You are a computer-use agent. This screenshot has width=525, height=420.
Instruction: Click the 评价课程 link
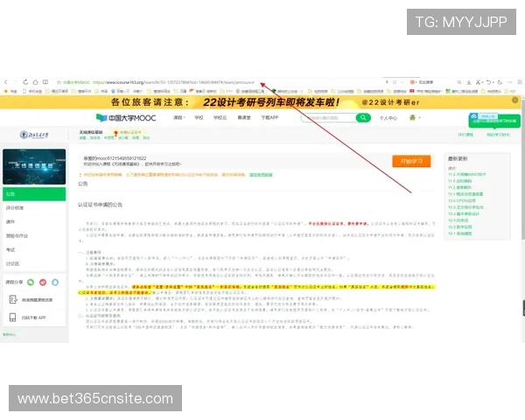[465, 135]
